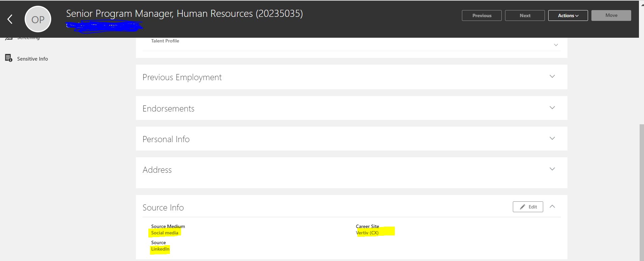Open the Sensitive Info section
Screen dimensions: 644x261
32,59
